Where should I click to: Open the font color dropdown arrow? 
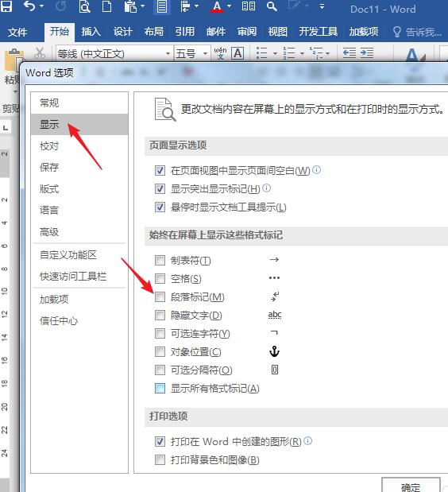(x=230, y=6)
